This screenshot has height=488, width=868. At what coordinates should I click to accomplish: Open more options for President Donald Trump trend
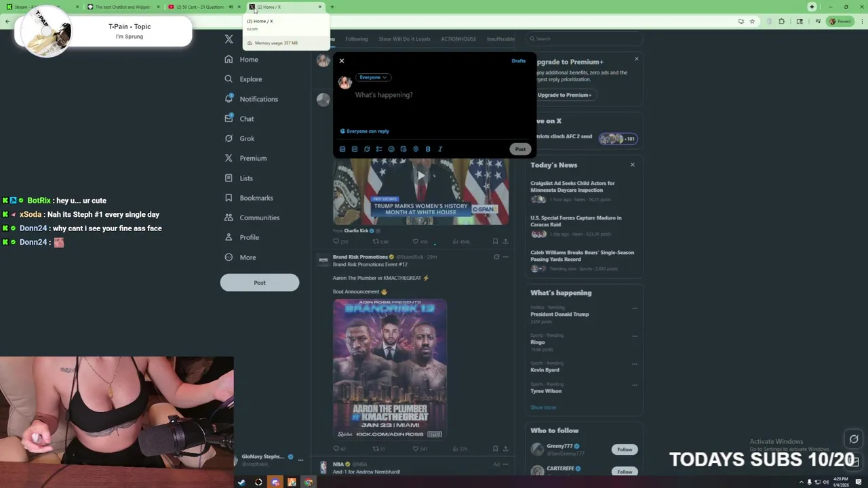(635, 308)
